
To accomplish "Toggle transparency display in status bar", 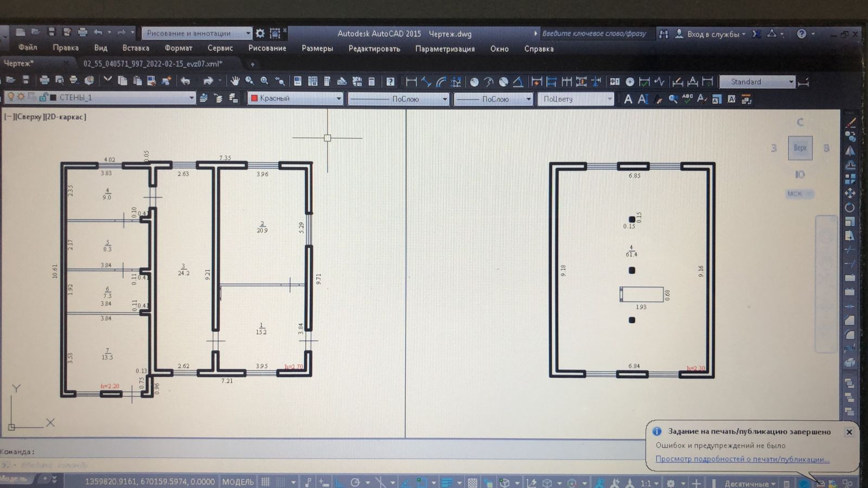I will pyautogui.click(x=473, y=482).
